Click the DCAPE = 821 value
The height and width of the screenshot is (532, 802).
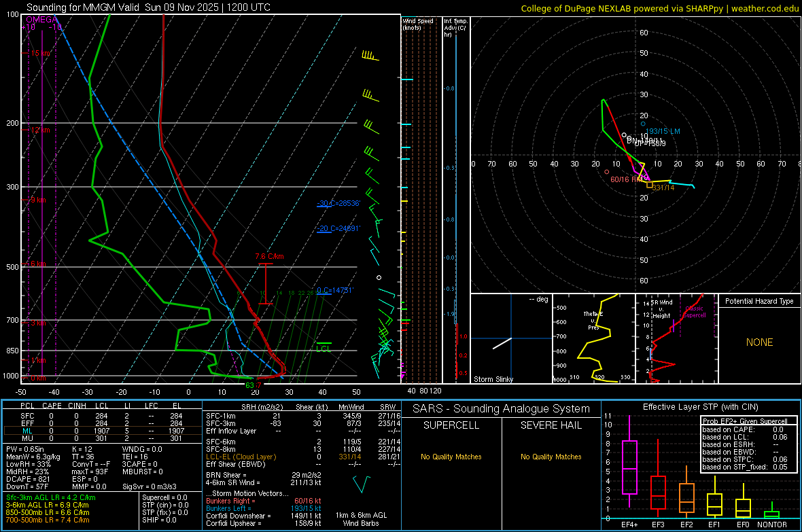point(28,479)
